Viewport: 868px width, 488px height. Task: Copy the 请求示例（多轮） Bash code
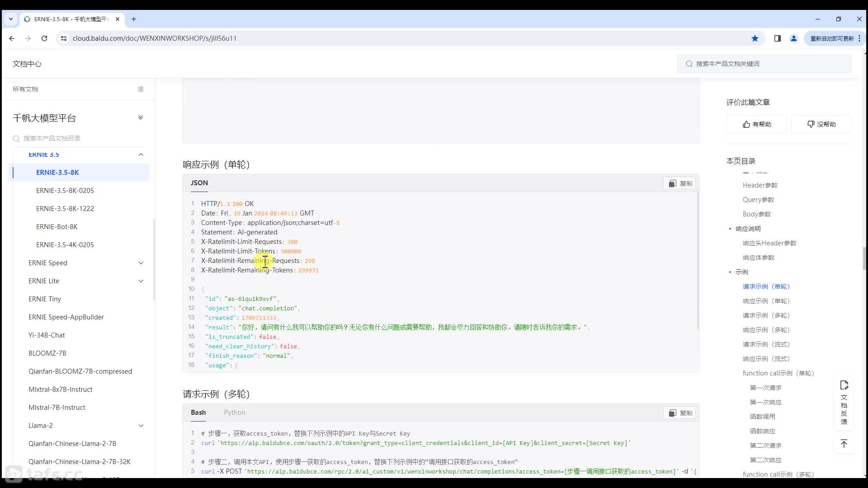click(680, 413)
